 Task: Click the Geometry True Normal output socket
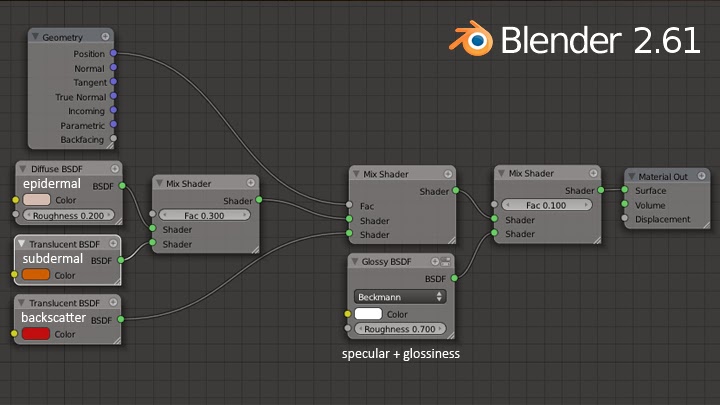[113, 96]
